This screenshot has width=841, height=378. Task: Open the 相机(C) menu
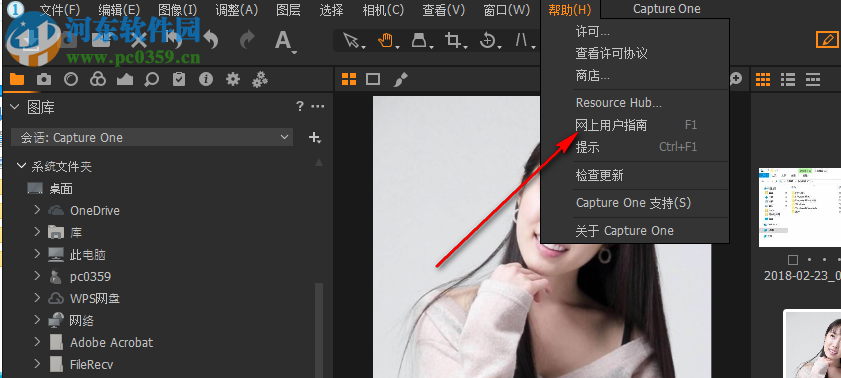click(383, 9)
